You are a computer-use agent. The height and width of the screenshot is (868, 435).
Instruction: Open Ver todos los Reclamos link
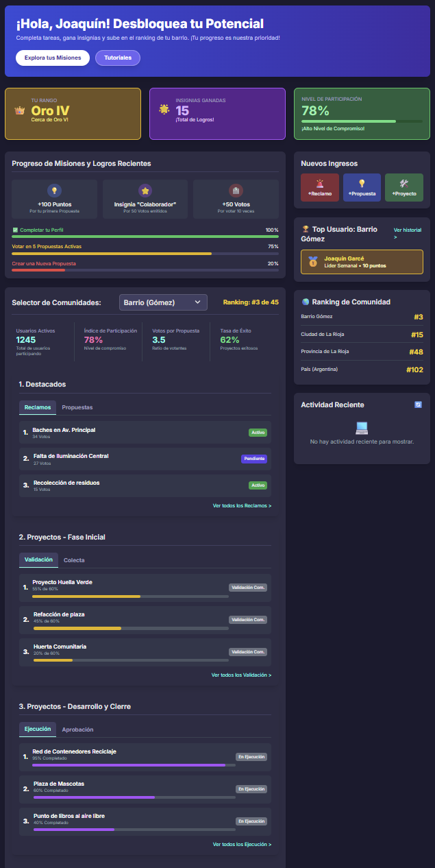click(243, 506)
